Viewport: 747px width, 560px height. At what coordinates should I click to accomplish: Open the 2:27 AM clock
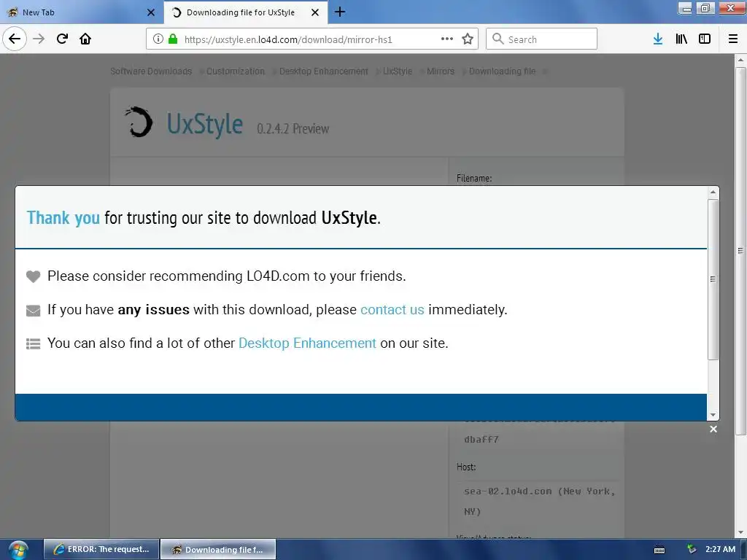point(720,549)
